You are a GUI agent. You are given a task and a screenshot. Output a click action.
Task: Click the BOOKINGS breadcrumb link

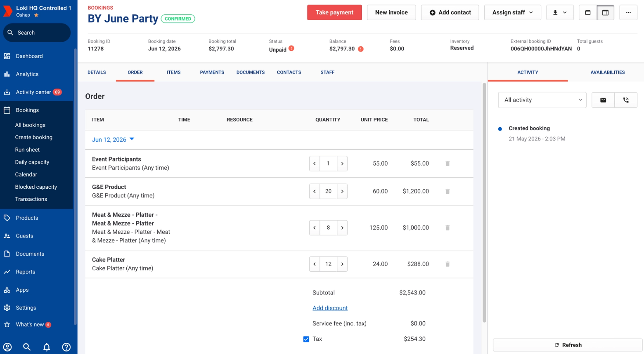[x=100, y=8]
